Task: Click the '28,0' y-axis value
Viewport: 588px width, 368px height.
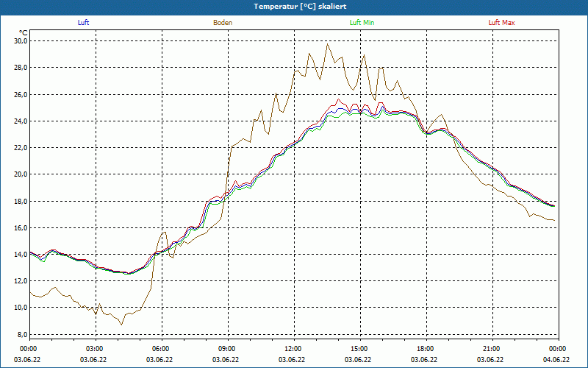Action: click(x=21, y=68)
